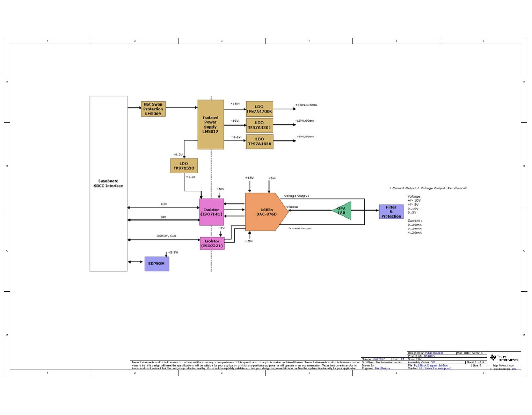Select the Isolator ISO7141 block
This screenshot has width=532, height=415.
[x=211, y=212]
